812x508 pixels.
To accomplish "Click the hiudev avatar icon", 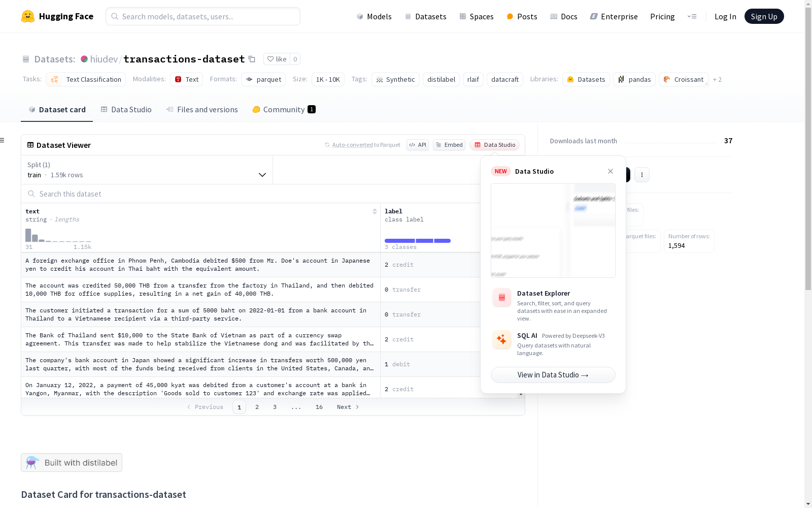I will click(84, 59).
